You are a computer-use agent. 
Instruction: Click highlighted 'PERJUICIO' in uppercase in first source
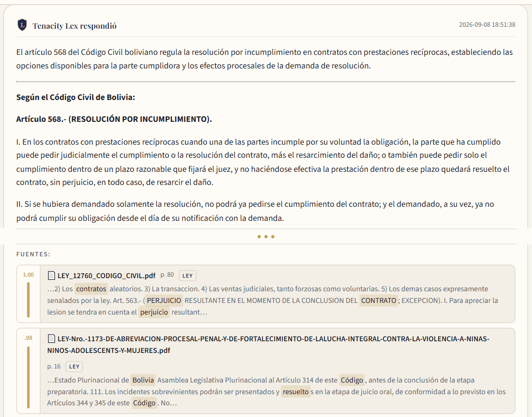coord(164,300)
